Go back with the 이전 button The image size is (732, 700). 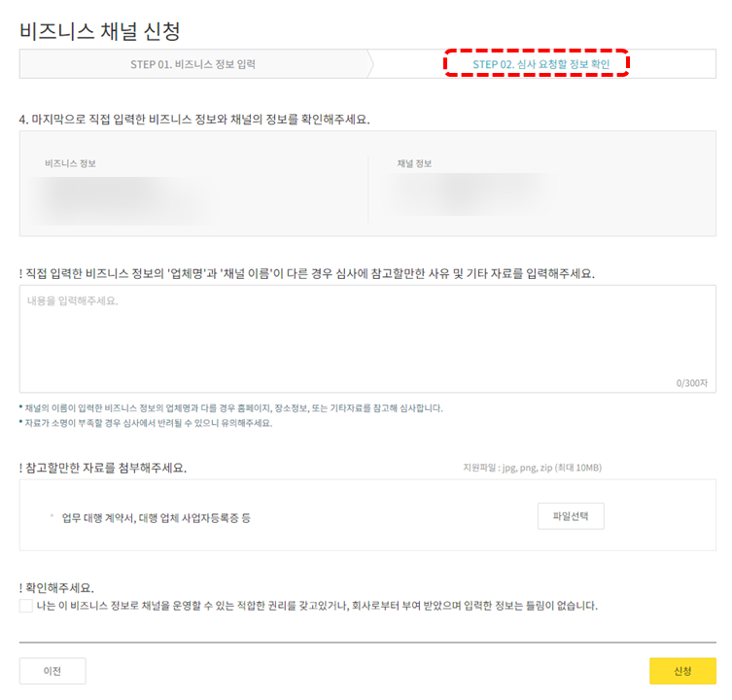coord(52,671)
